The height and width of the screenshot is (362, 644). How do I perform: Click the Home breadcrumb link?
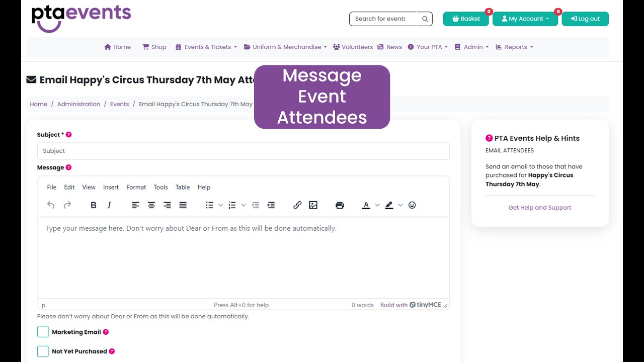pos(38,104)
